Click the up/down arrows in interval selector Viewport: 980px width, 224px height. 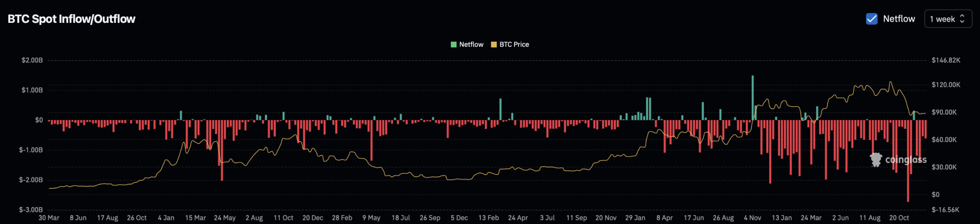[962, 19]
